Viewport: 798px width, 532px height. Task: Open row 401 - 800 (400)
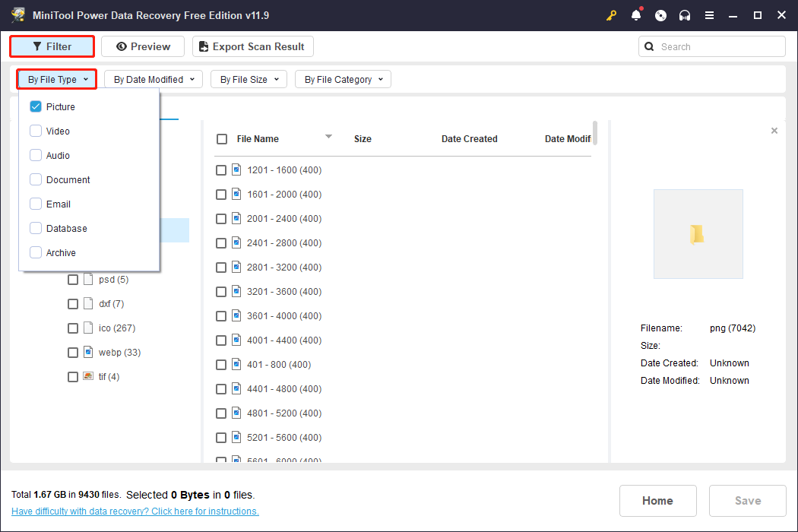[279, 365]
